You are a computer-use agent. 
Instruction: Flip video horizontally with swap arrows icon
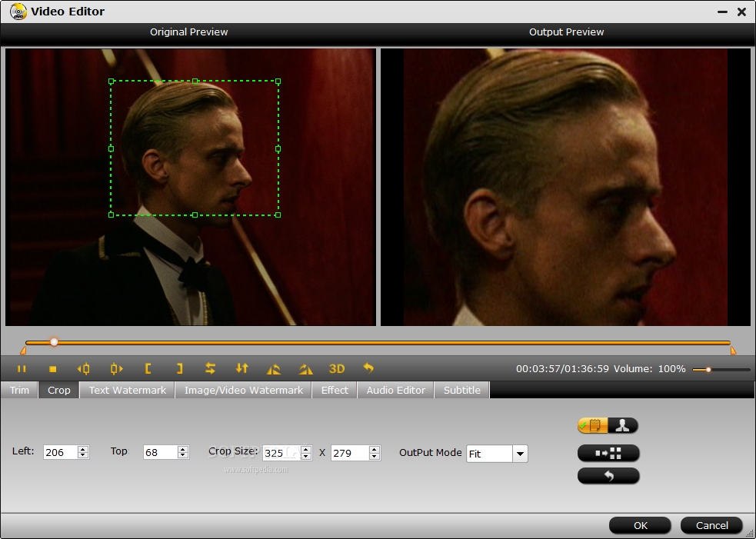(x=210, y=368)
